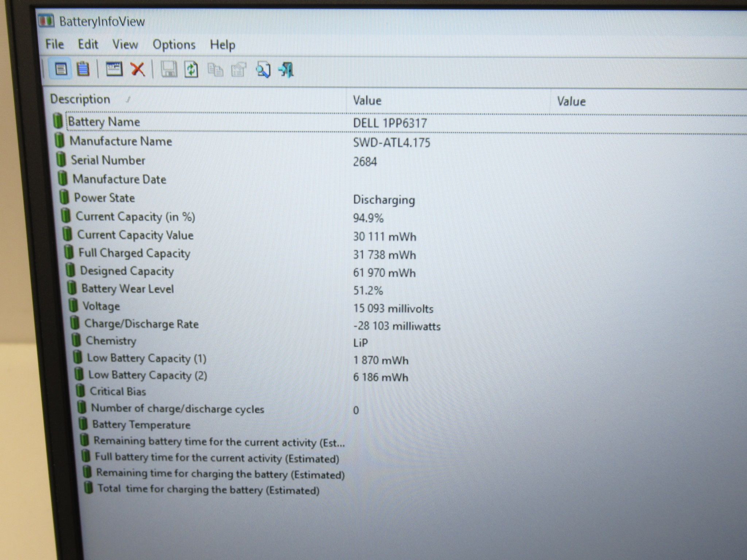Viewport: 747px width, 560px height.
Task: Click the battery icon beside Battery Name
Action: (x=58, y=121)
